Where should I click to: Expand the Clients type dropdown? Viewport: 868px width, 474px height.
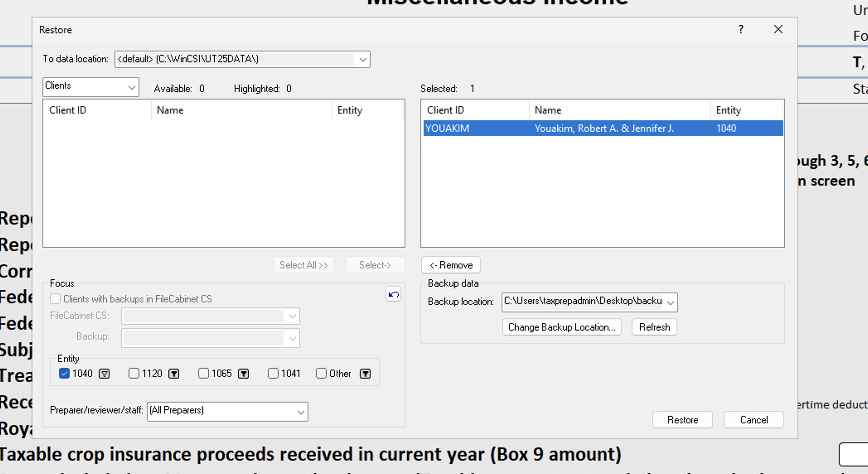click(91, 87)
